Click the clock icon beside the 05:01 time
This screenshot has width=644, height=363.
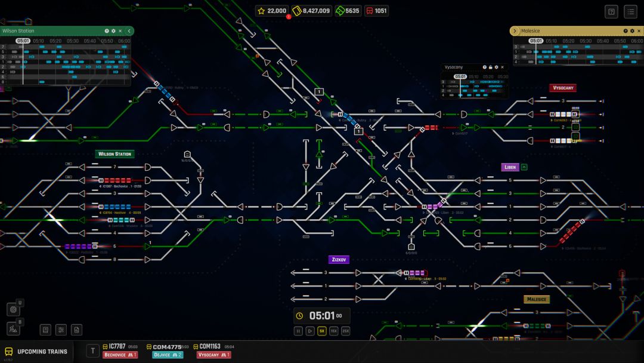(x=299, y=315)
